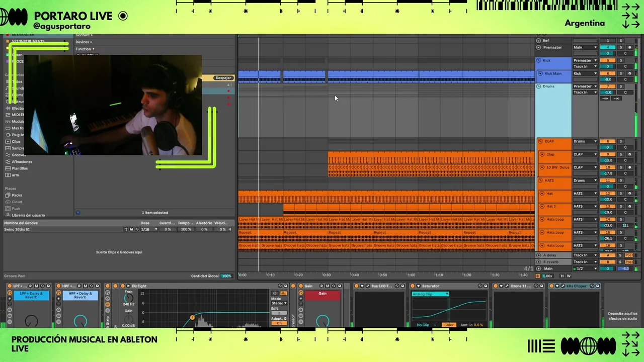Click the blue LPF + Delay & Reverb macro
Viewport: 644px width, 362px height.
click(x=31, y=295)
